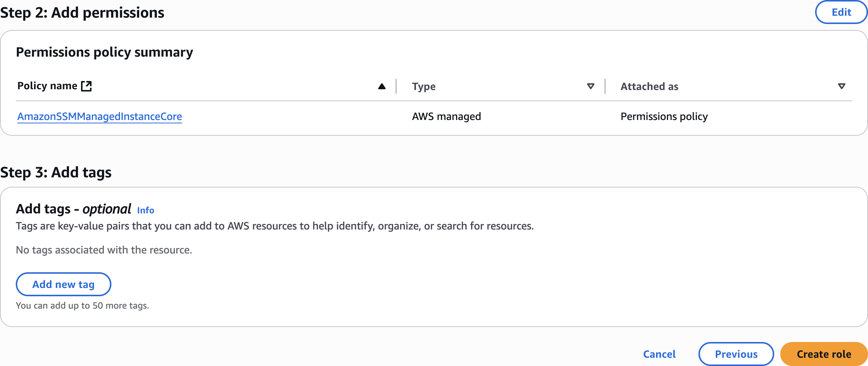868x366 pixels.
Task: Click the divider between Type and Attached as
Action: point(605,86)
